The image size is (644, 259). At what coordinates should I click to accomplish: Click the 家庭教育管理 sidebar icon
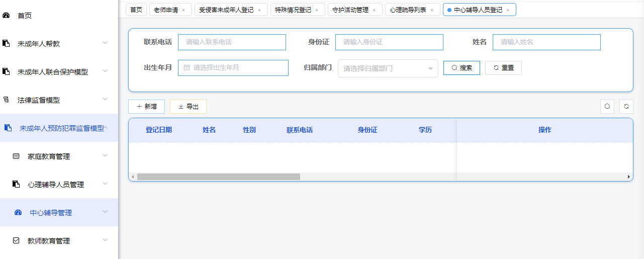coord(16,156)
